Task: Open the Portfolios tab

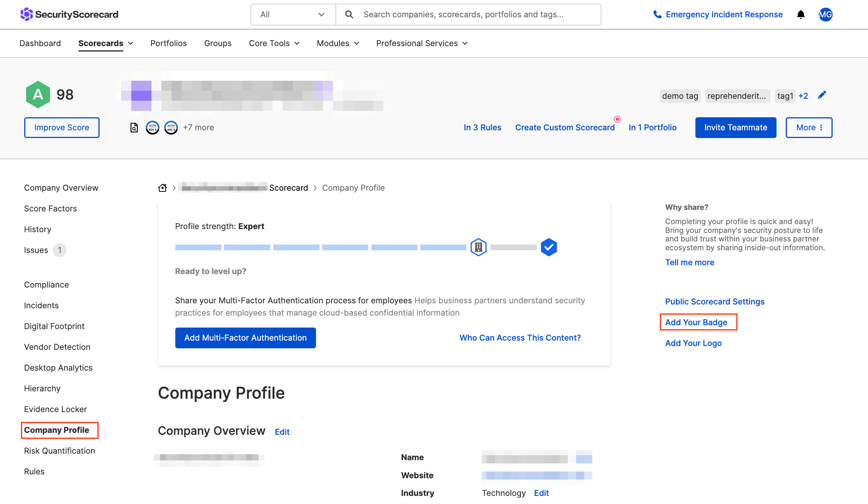Action: [168, 43]
